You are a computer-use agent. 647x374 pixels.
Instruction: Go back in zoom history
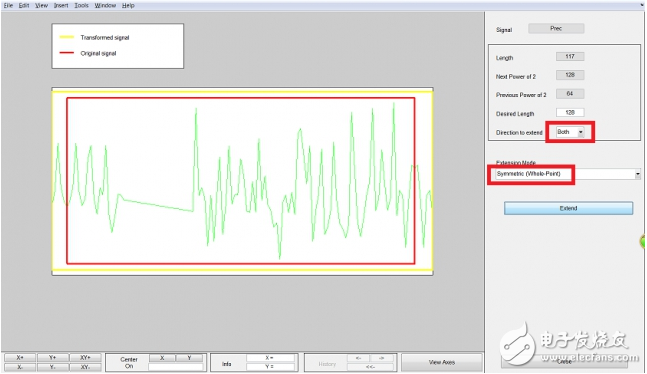coord(358,358)
